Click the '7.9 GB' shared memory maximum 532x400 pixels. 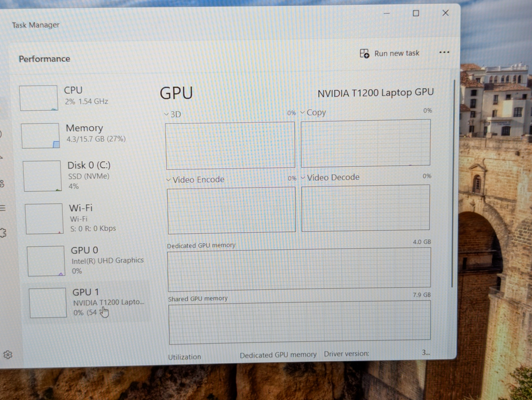(422, 295)
